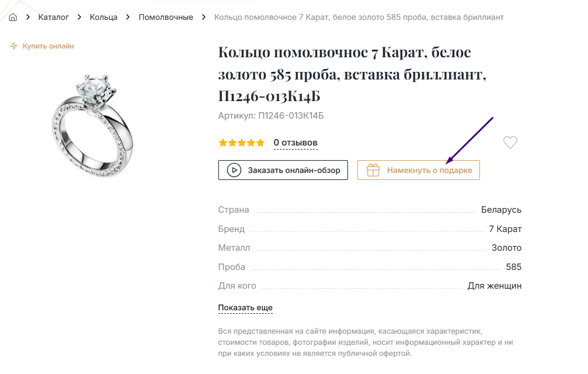This screenshot has height=374, width=588.
Task: Expand specs with Показать еще
Action: (x=245, y=308)
